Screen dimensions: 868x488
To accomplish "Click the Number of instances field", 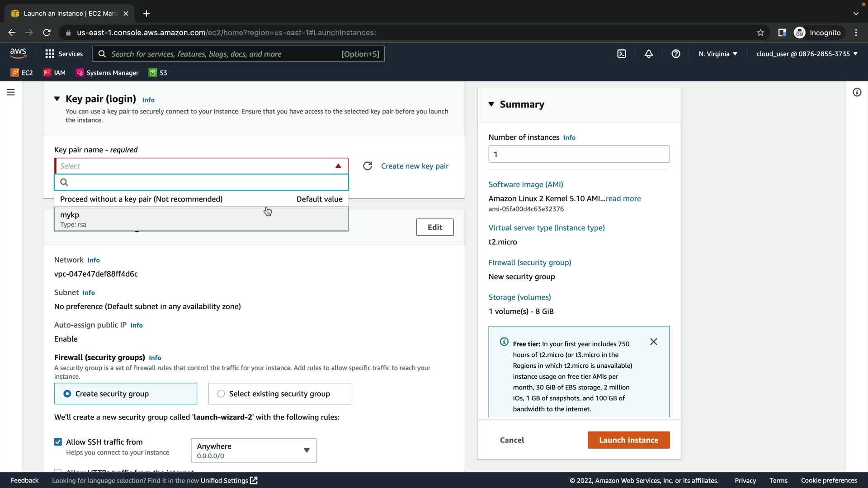I will [579, 154].
